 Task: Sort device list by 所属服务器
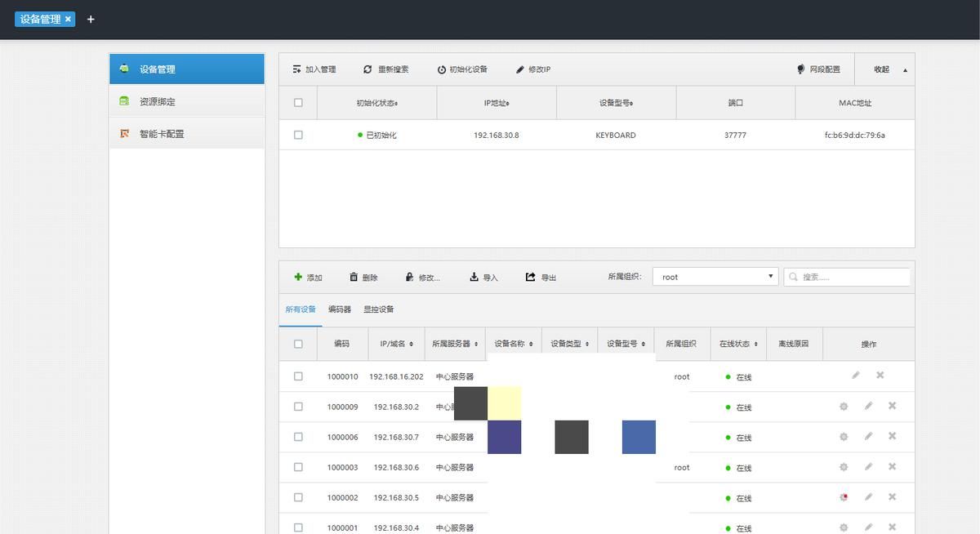(455, 344)
